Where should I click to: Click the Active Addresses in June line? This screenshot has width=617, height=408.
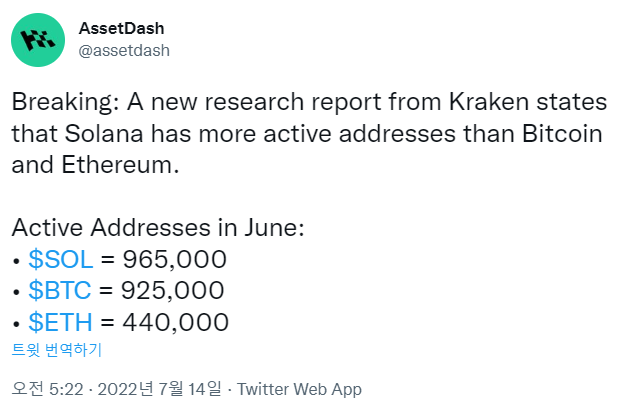(158, 228)
